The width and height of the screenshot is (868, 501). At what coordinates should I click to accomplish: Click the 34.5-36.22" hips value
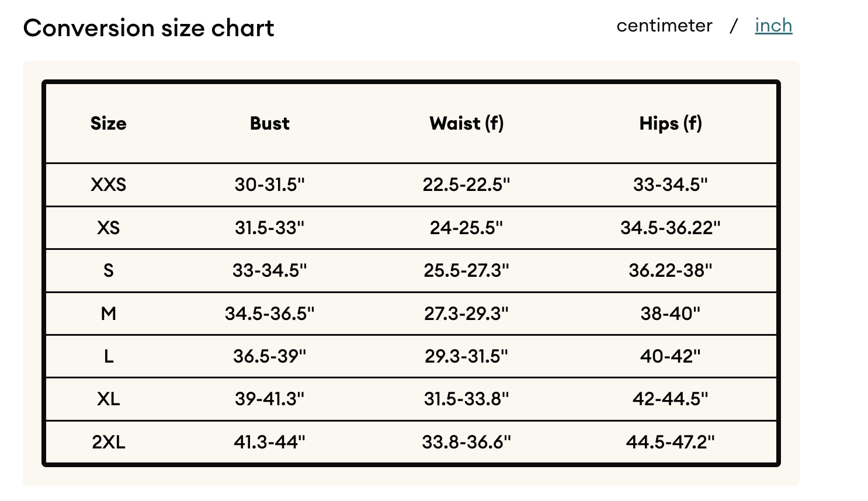671,227
